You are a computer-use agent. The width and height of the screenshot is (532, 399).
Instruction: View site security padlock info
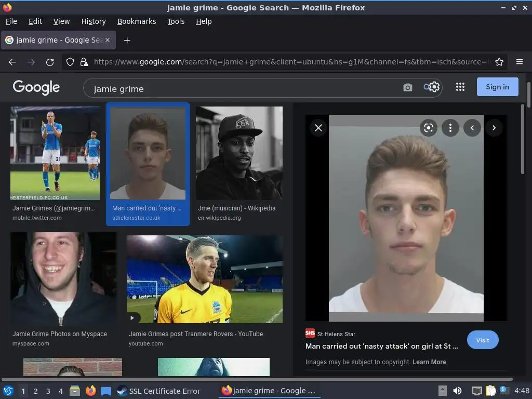pyautogui.click(x=84, y=62)
